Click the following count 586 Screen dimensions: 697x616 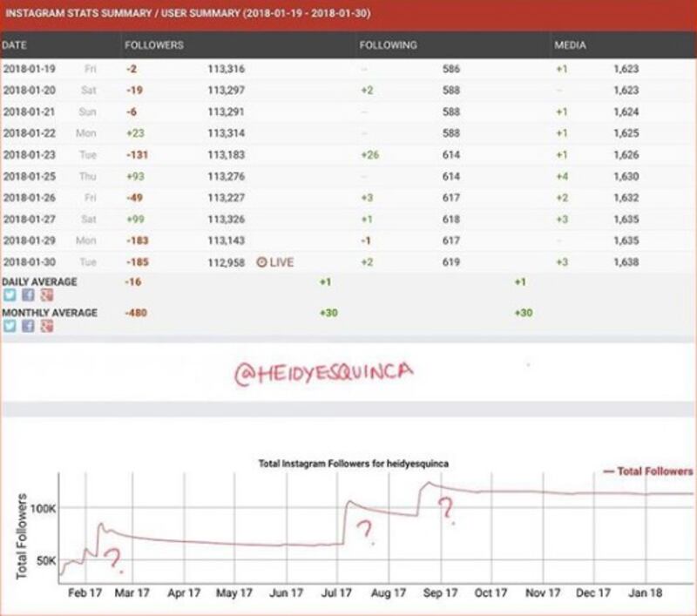tap(450, 69)
